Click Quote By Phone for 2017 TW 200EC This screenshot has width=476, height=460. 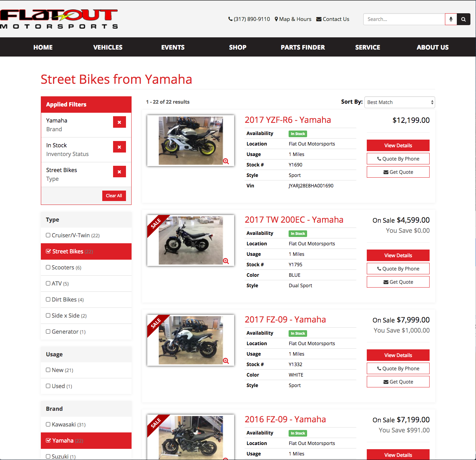(398, 269)
